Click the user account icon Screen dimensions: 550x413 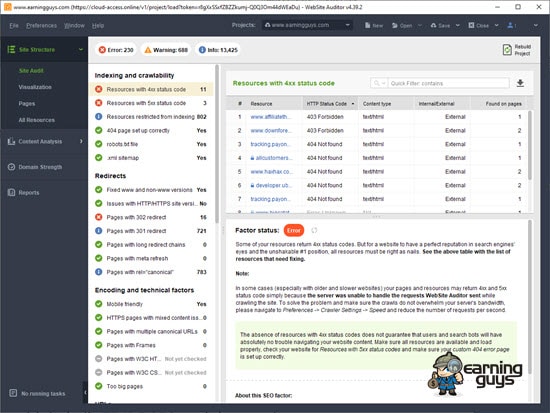[x=510, y=25]
